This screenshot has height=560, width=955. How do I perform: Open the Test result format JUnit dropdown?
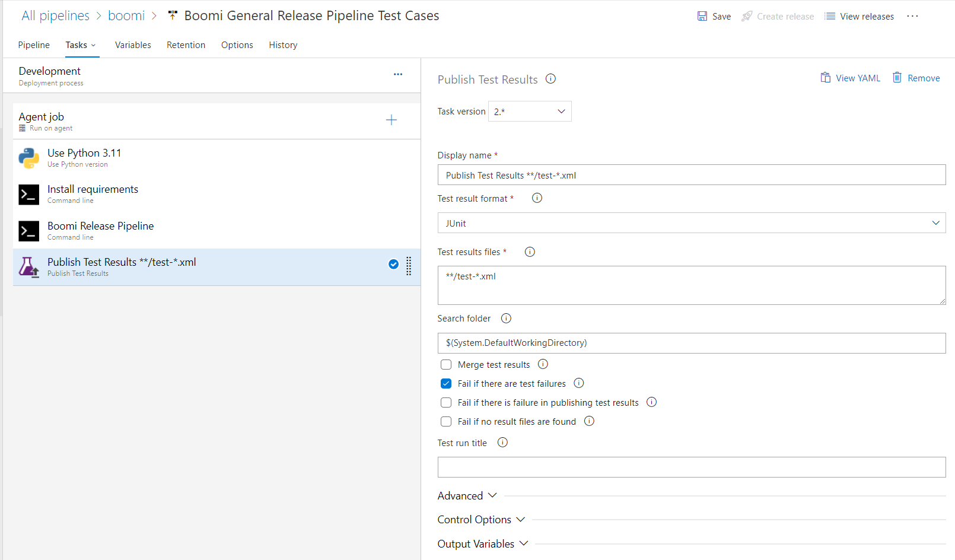[692, 223]
